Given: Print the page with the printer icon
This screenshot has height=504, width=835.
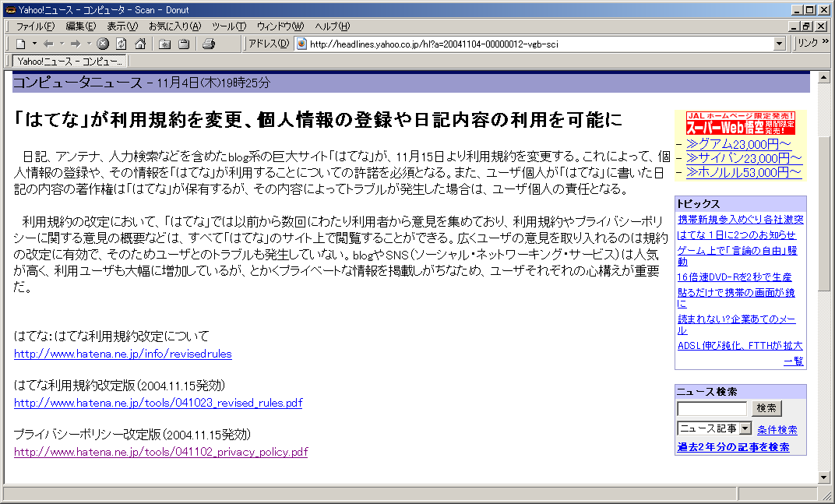Looking at the screenshot, I should pyautogui.click(x=209, y=44).
